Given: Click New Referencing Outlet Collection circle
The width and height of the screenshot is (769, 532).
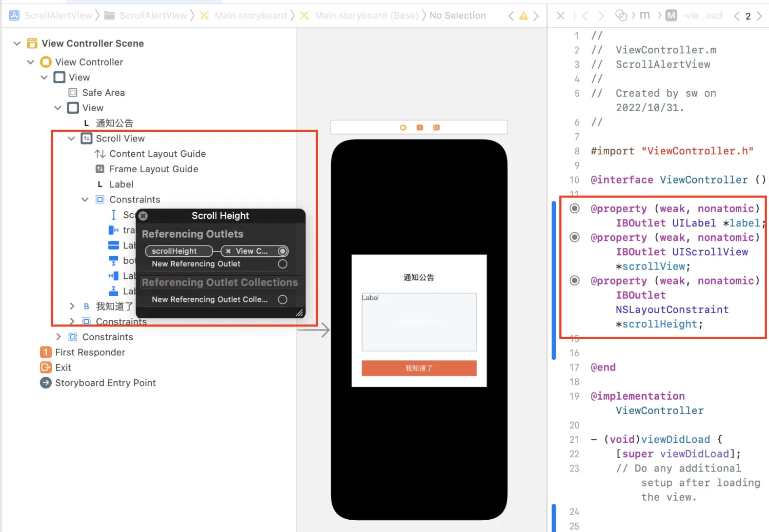Looking at the screenshot, I should [282, 299].
